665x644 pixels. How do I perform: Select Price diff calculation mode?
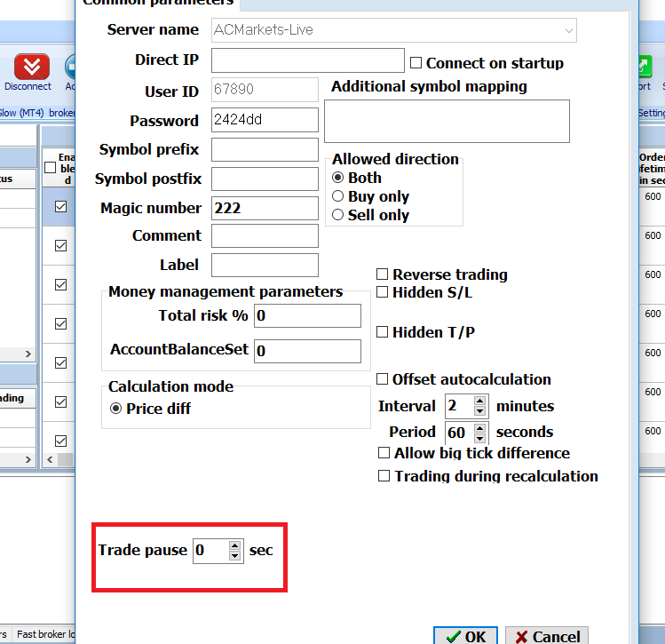coord(115,409)
